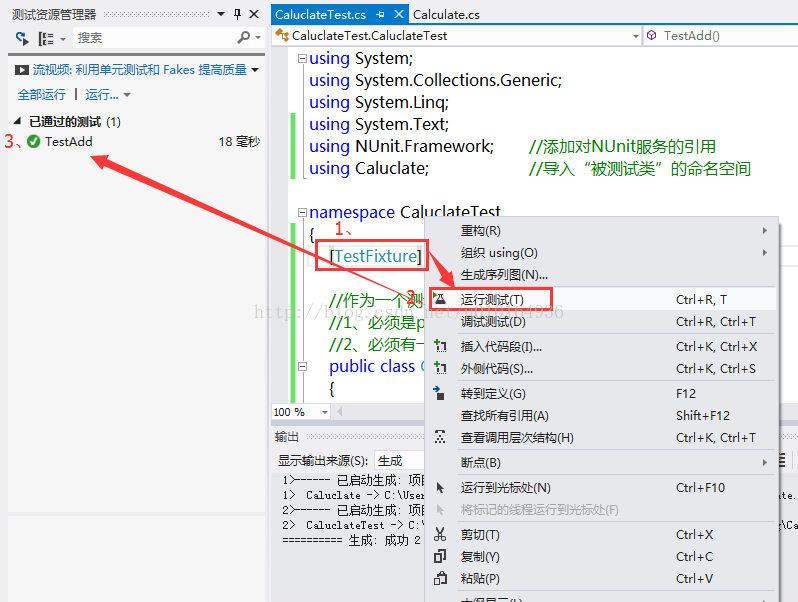The image size is (798, 602).
Task: Select the TestAdd passed test row
Action: tap(136, 141)
